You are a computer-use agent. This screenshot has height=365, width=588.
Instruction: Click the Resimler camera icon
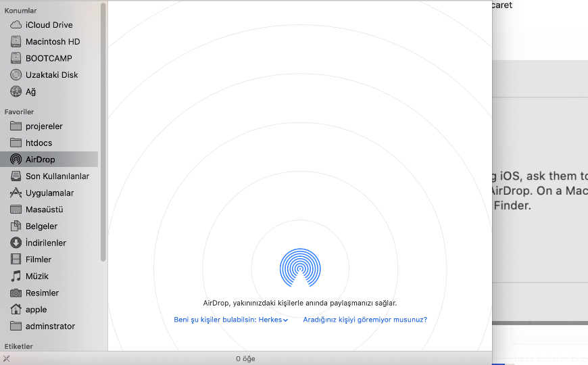[16, 293]
